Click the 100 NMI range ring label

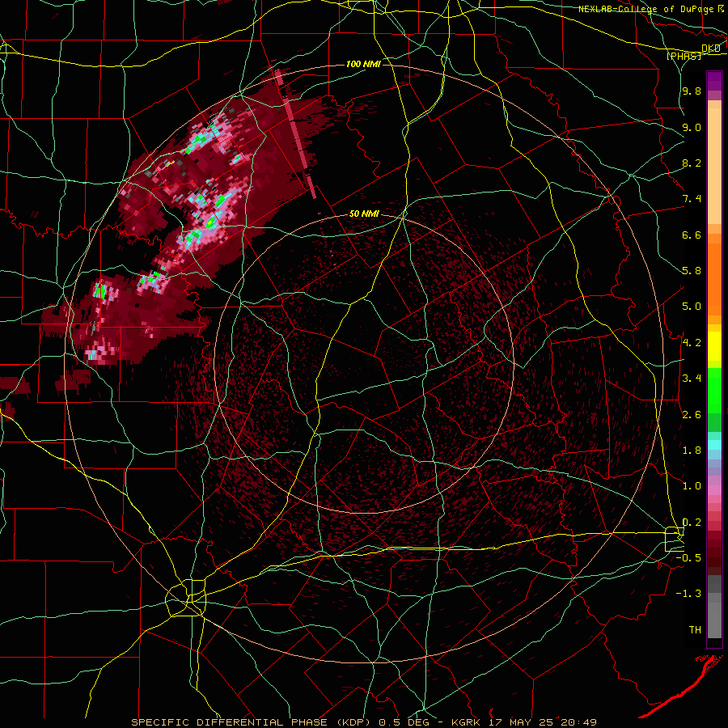click(363, 64)
